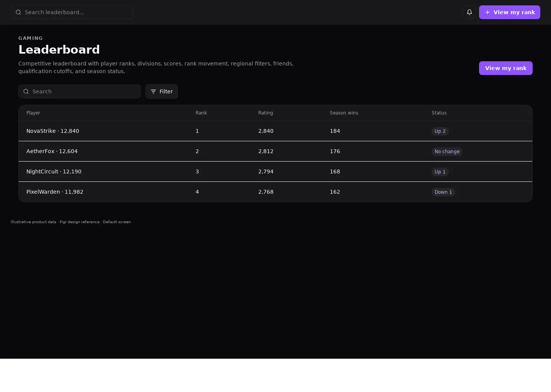Click the "Up 2" status badge
The image size is (551, 392).
tap(440, 131)
